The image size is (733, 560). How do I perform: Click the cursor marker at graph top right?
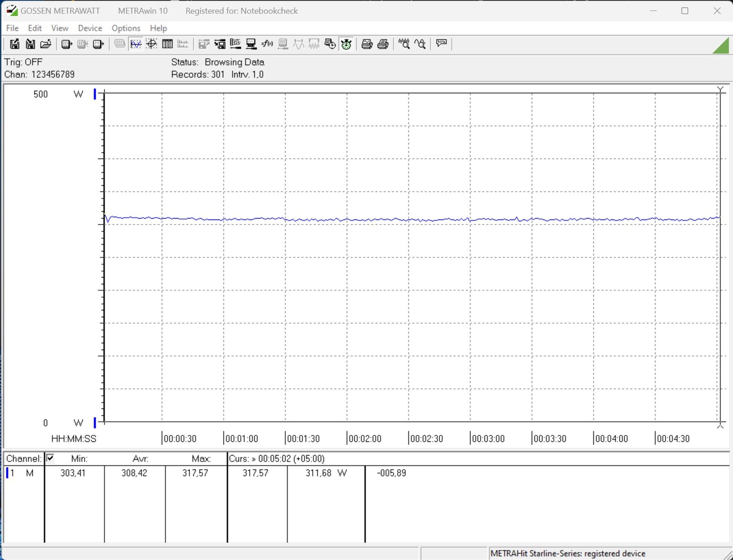(x=720, y=90)
